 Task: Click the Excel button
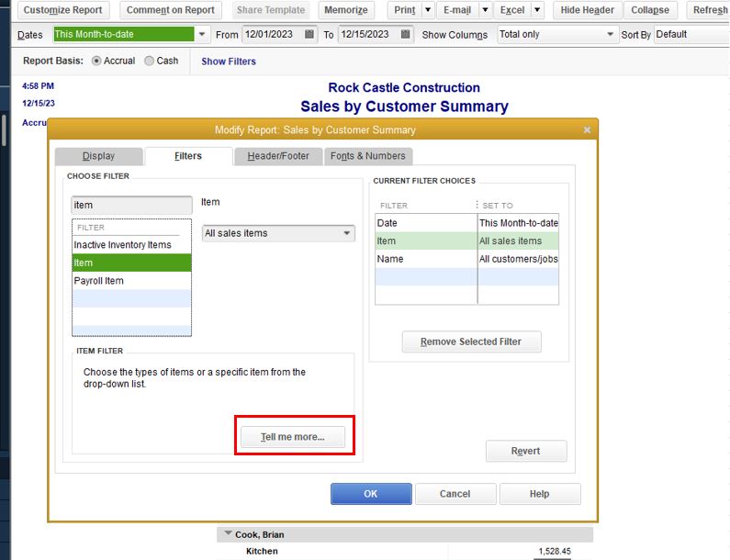(x=512, y=10)
